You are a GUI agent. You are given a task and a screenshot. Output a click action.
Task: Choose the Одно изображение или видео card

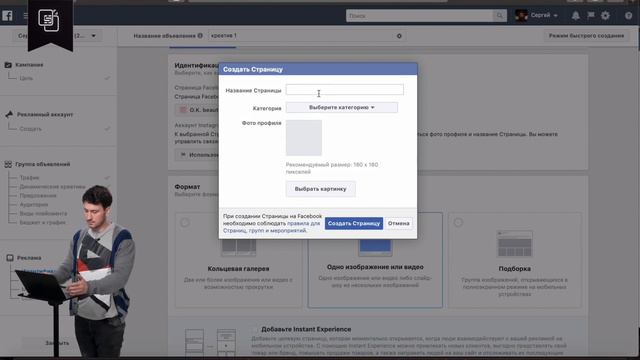pos(375,260)
